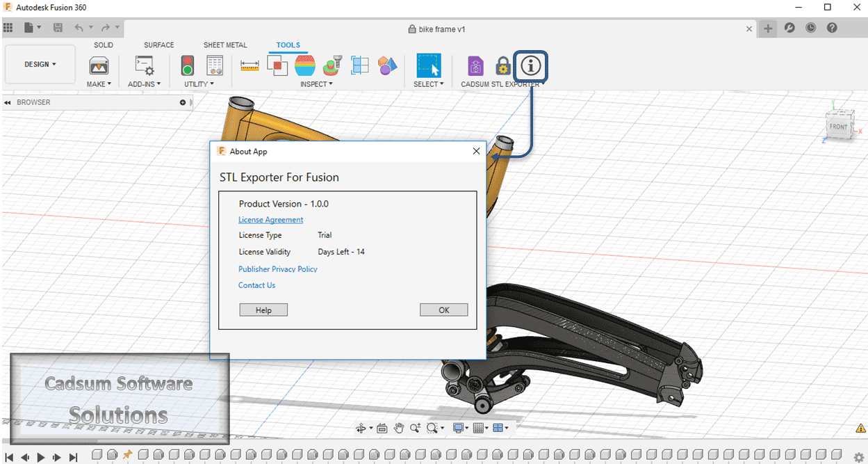Save the bike frame design
The height and width of the screenshot is (464, 868).
[x=58, y=27]
